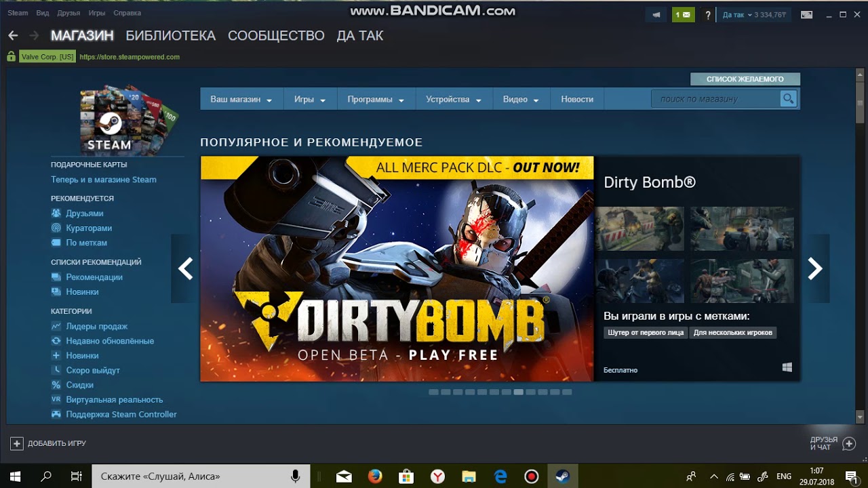Expand the Устройства dropdown menu

point(454,99)
